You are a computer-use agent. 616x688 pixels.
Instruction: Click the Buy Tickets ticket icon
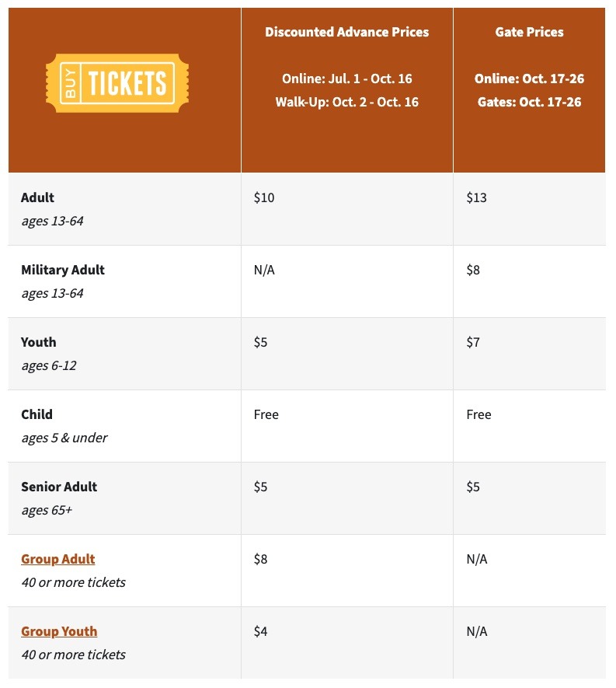pyautogui.click(x=117, y=82)
